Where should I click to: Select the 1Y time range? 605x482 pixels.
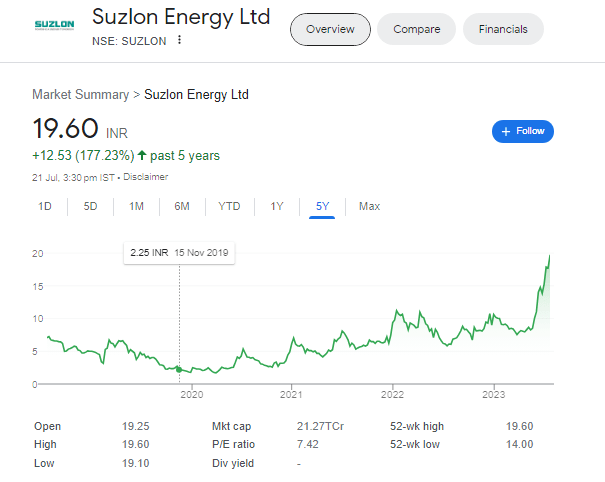click(x=277, y=206)
